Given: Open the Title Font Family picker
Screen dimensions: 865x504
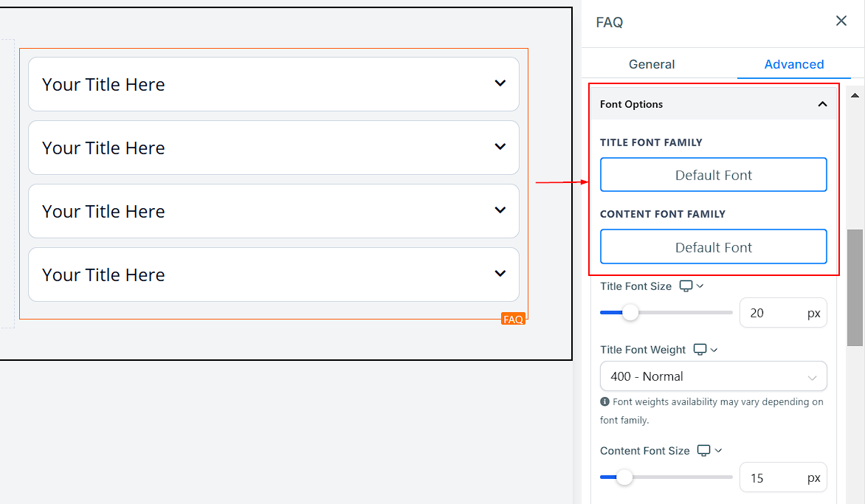Looking at the screenshot, I should point(713,175).
